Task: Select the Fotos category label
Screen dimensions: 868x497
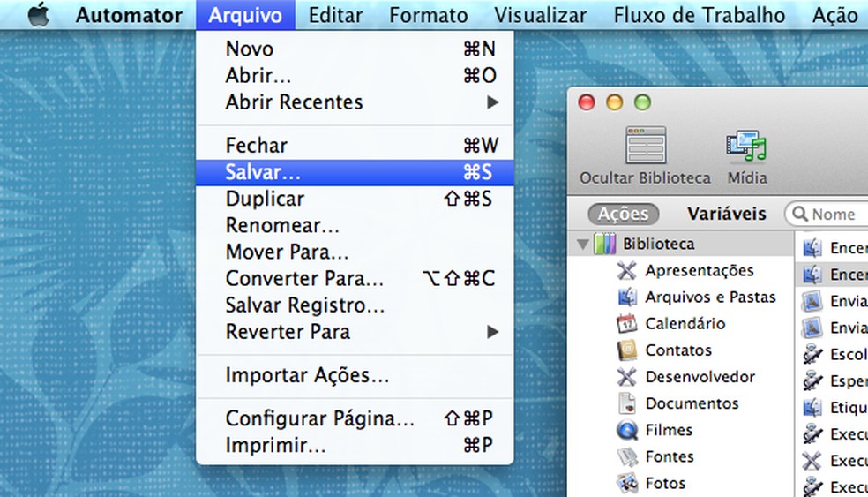Action: click(x=665, y=483)
